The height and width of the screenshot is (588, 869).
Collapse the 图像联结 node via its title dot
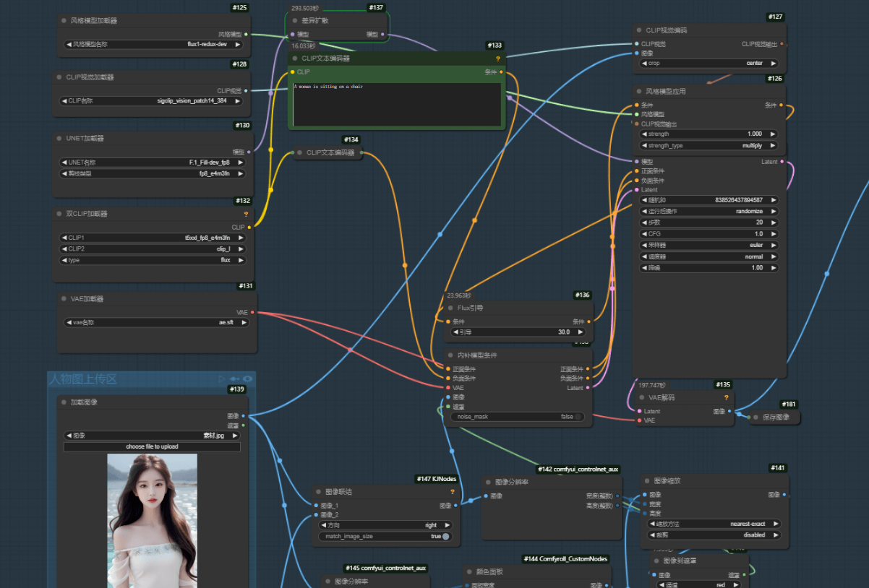pyautogui.click(x=318, y=492)
